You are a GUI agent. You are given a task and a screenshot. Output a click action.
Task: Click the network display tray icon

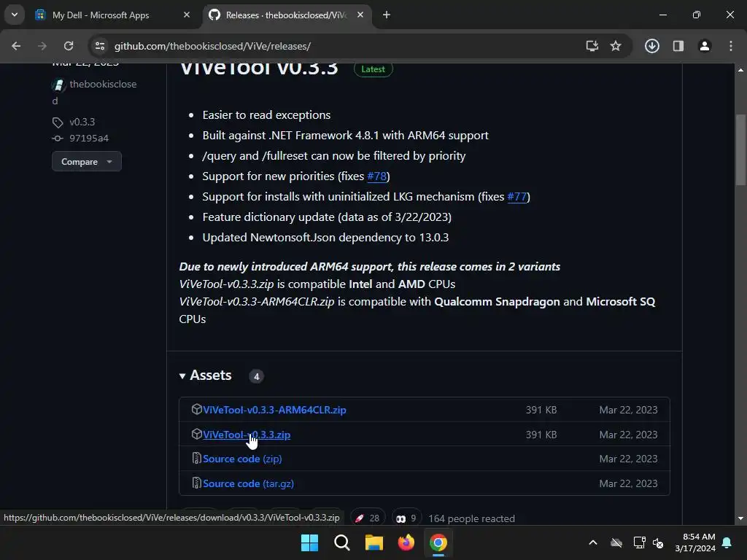639,542
